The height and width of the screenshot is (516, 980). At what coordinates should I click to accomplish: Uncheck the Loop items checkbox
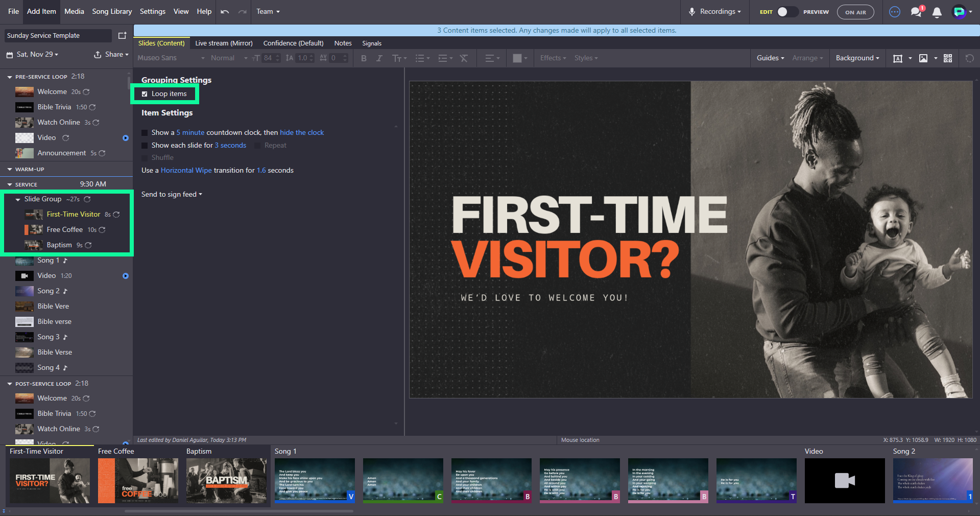coord(145,94)
